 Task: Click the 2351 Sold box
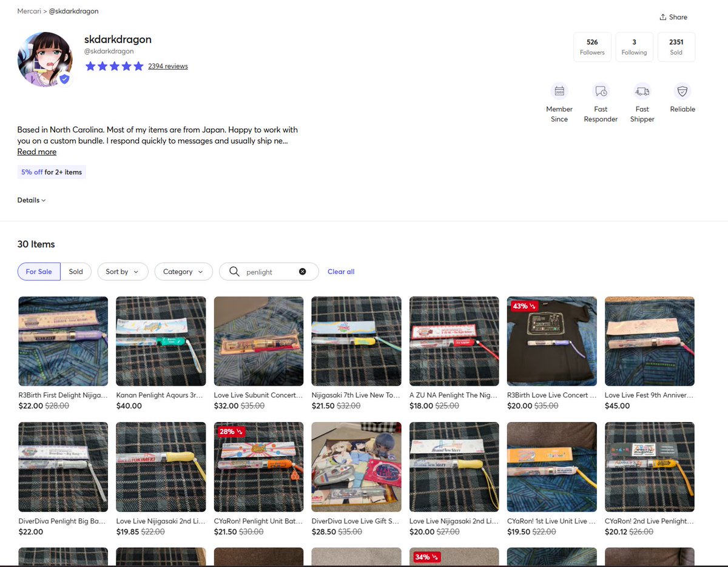coord(676,47)
